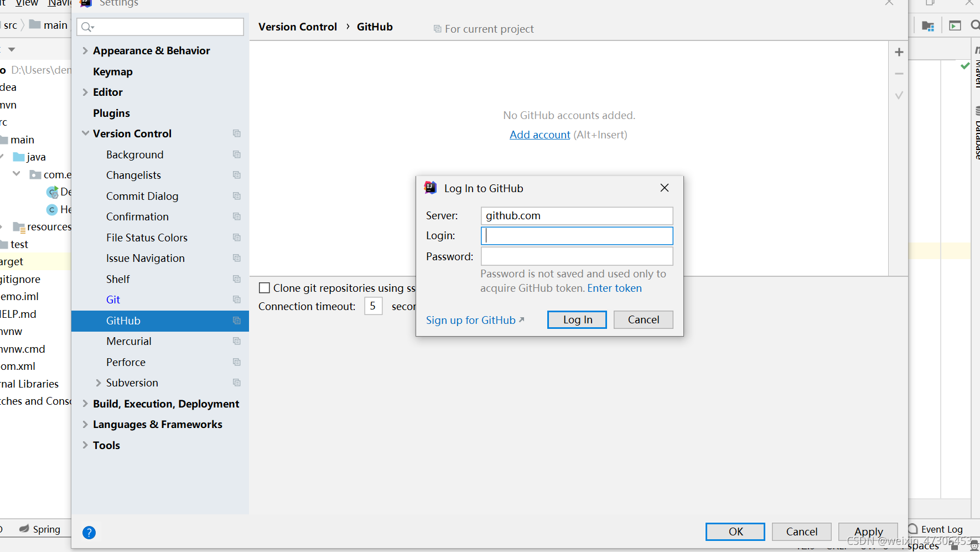This screenshot has width=980, height=552.
Task: Click OK in Settings dialog
Action: click(x=735, y=532)
